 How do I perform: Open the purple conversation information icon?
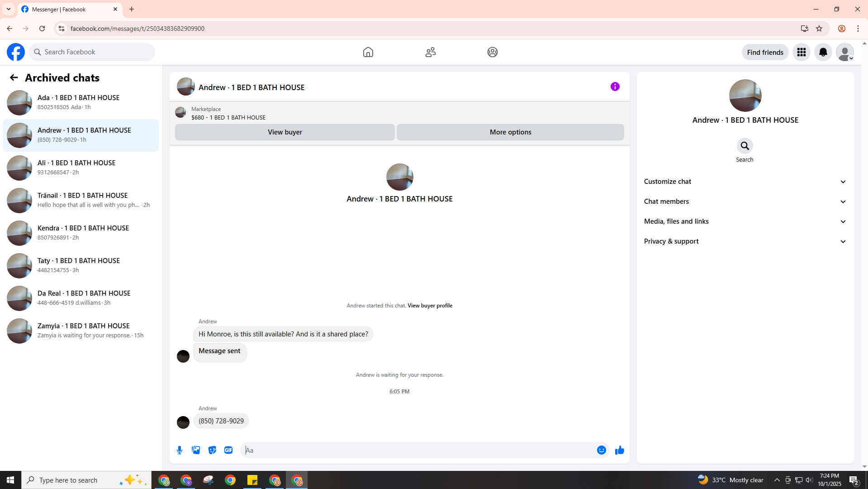coord(615,86)
